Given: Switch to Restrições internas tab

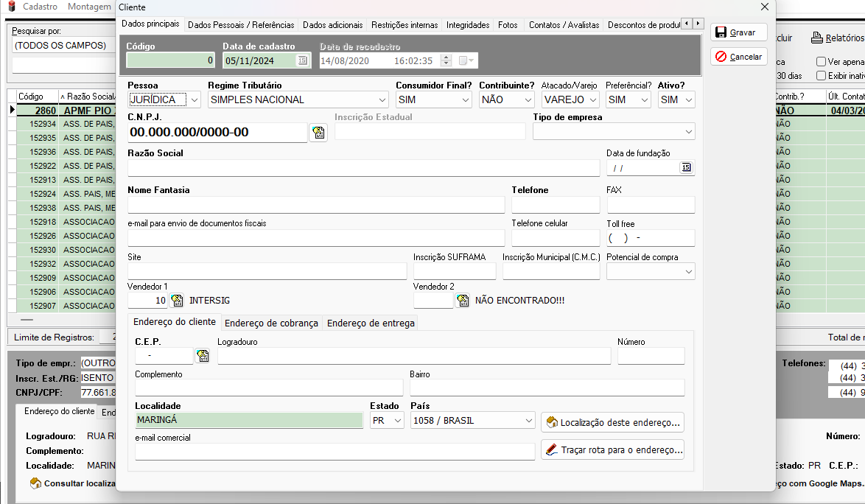Looking at the screenshot, I should [x=405, y=25].
